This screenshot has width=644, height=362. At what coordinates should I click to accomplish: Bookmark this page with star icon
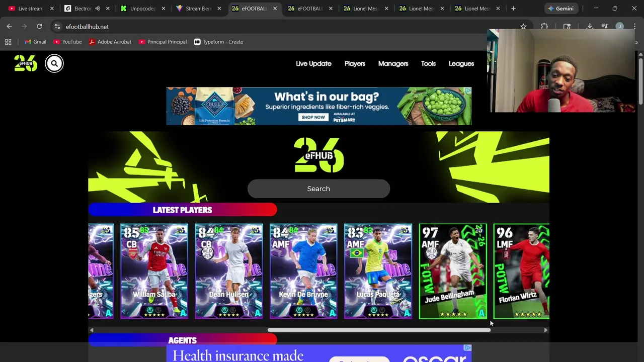(x=523, y=27)
